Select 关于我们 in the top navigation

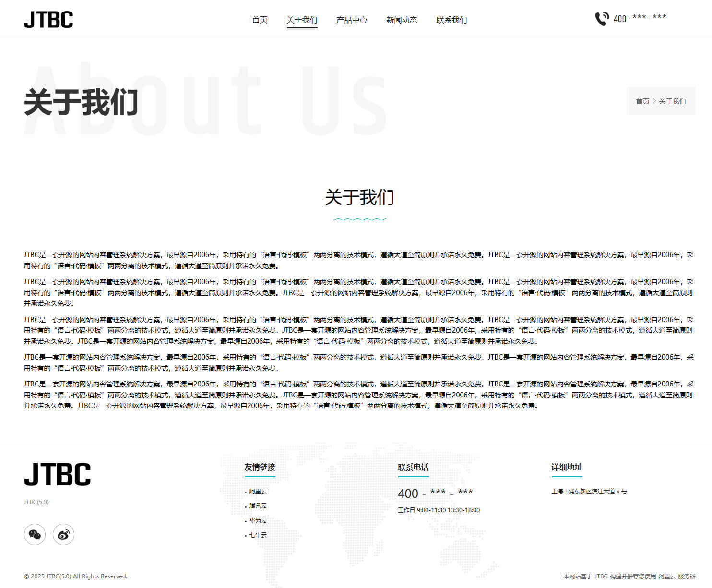click(x=302, y=20)
